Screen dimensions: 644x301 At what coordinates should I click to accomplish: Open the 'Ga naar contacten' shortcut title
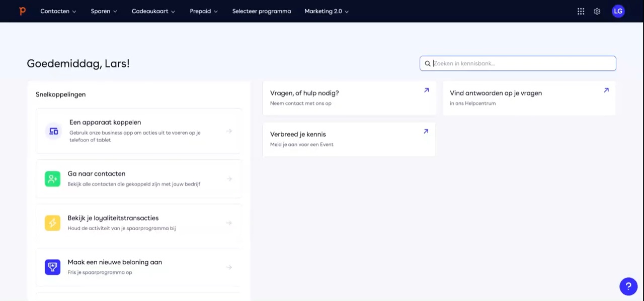point(97,173)
